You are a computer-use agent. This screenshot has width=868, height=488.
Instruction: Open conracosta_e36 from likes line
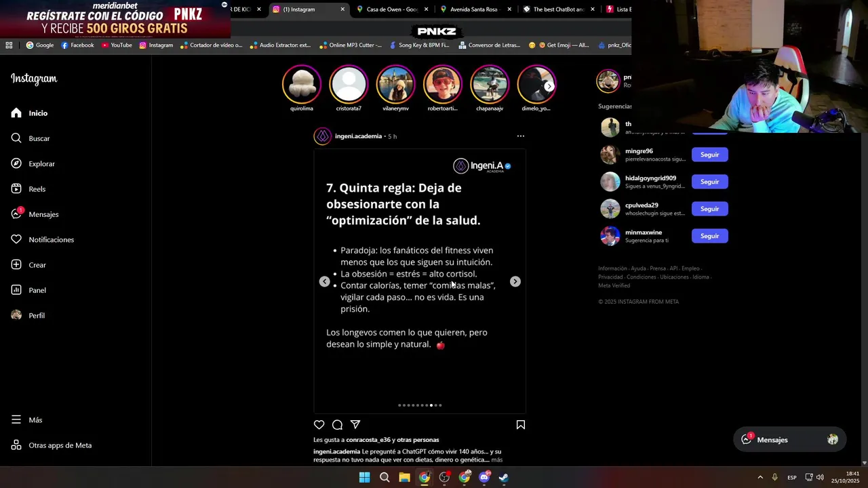(368, 440)
